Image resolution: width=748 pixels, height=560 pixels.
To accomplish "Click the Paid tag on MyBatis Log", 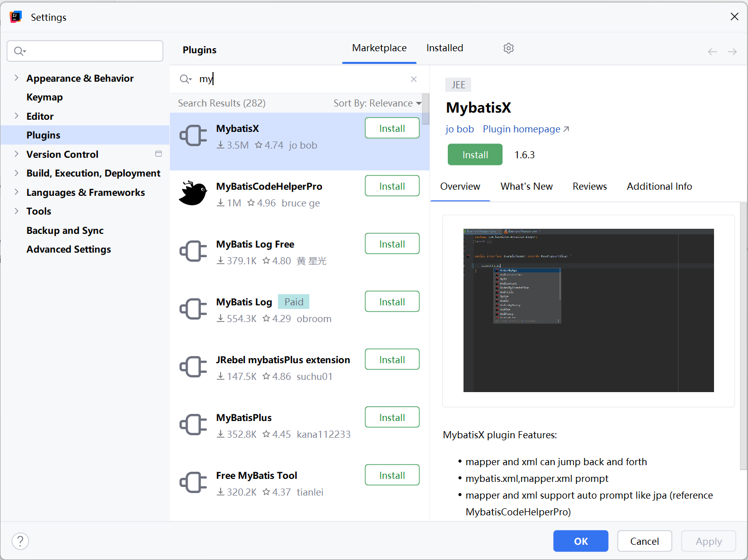I will pyautogui.click(x=294, y=302).
